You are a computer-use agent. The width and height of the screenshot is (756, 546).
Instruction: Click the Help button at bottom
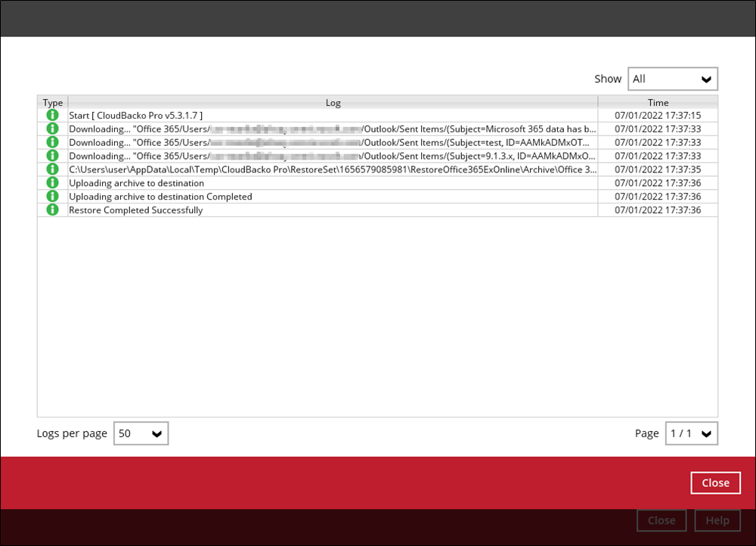(x=717, y=520)
